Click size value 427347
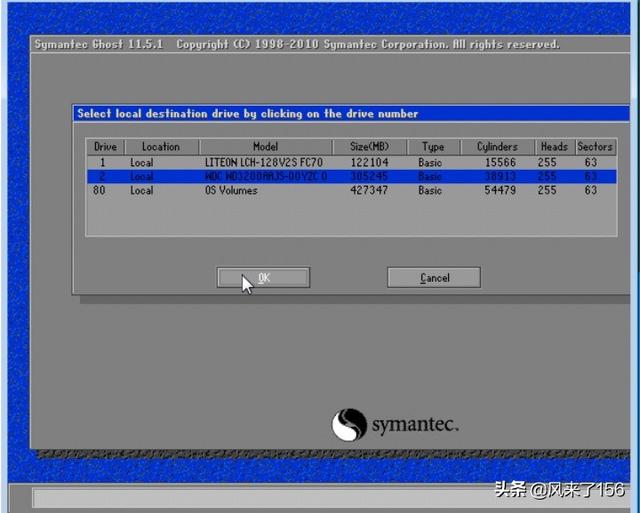 369,190
